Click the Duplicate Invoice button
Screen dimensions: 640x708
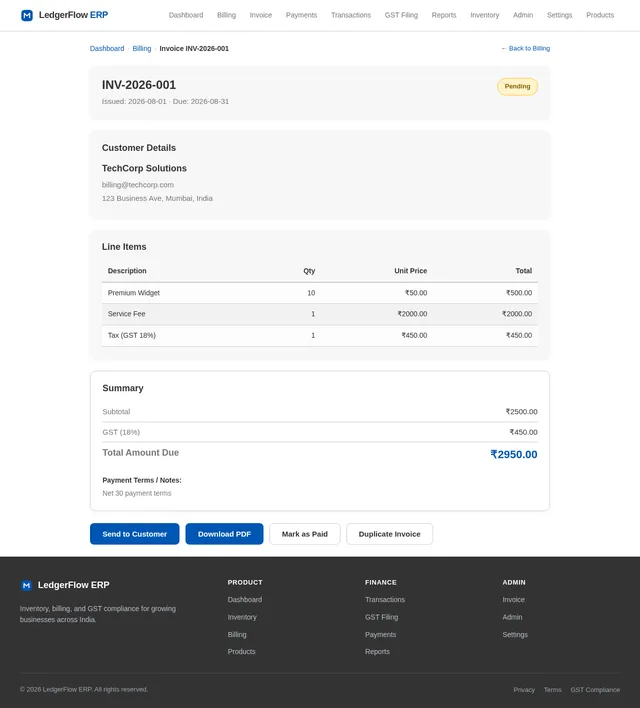pyautogui.click(x=389, y=534)
